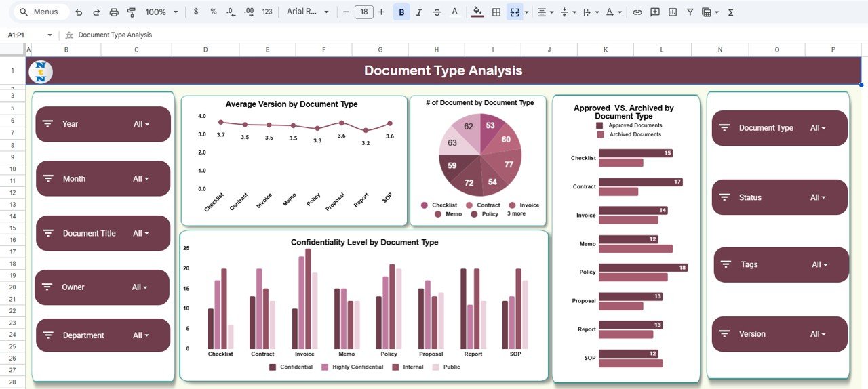Click the Version slicer filter icon
This screenshot has height=389, width=868.
[724, 334]
